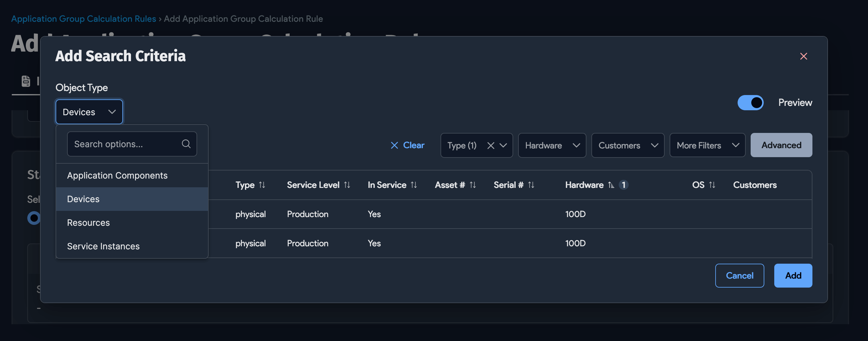Sort by Service Level arrows icon
This screenshot has height=341, width=868.
click(347, 185)
